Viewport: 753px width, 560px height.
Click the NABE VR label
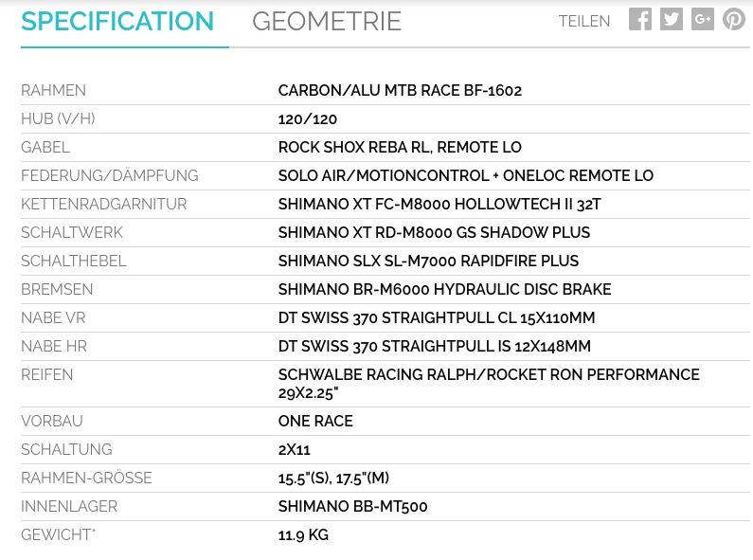(x=53, y=318)
